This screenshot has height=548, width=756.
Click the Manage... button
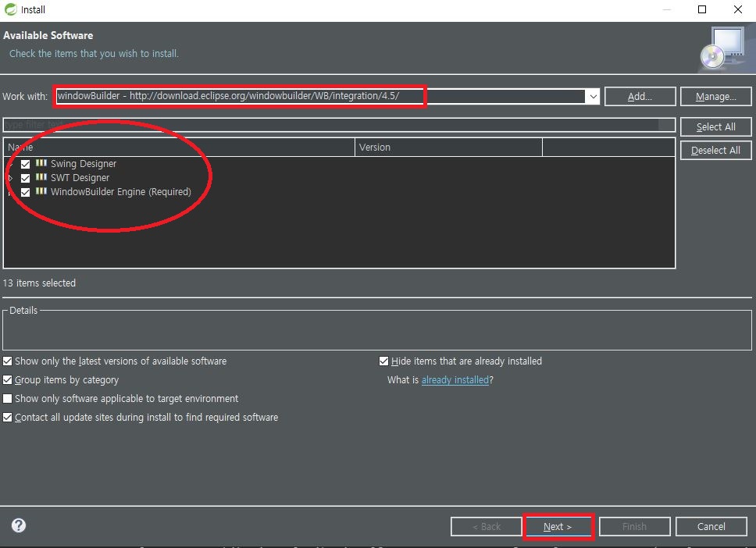(715, 96)
